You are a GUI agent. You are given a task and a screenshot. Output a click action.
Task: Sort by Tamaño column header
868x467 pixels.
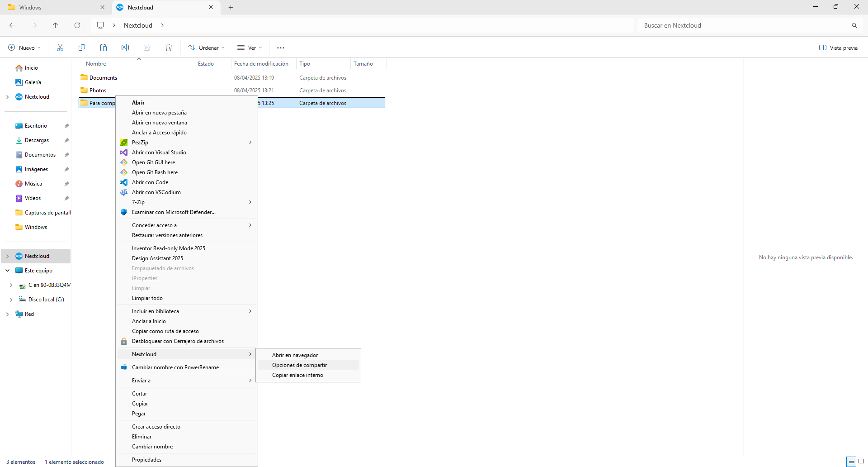368,64
